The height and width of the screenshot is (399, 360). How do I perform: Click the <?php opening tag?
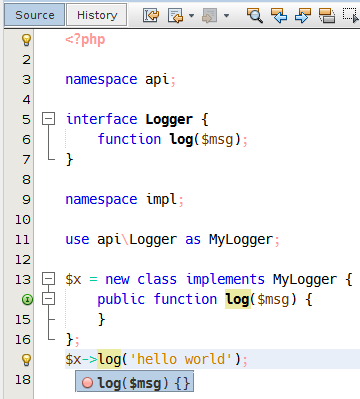pyautogui.click(x=85, y=40)
